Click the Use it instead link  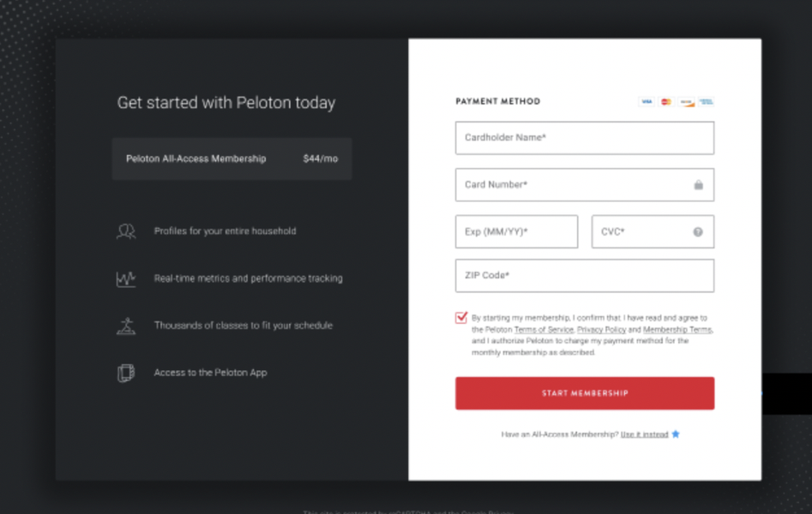coord(644,434)
